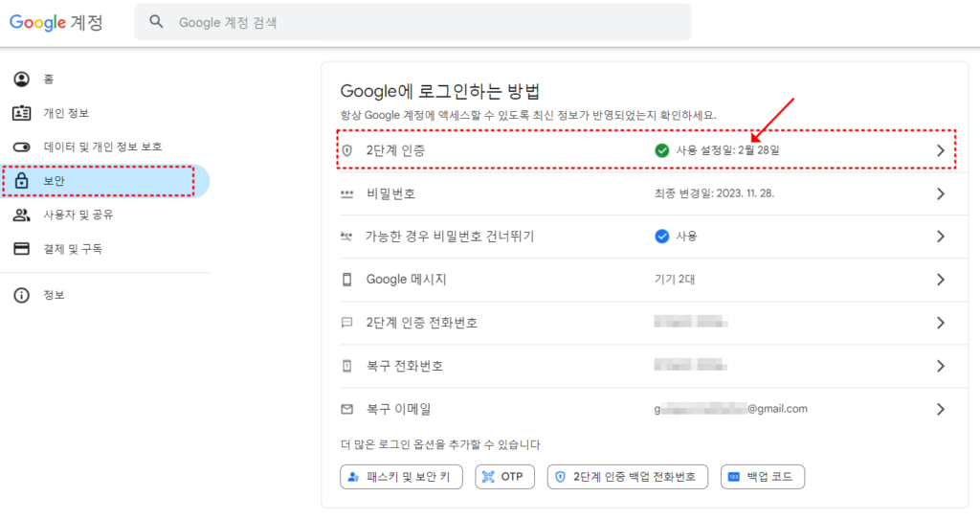Click the Google에 로그인하는 방법 heading
The image size is (980, 520).
[440, 91]
